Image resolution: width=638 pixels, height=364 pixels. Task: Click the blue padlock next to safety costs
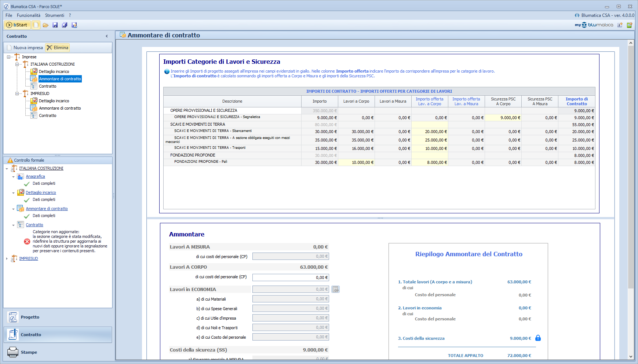click(x=538, y=338)
